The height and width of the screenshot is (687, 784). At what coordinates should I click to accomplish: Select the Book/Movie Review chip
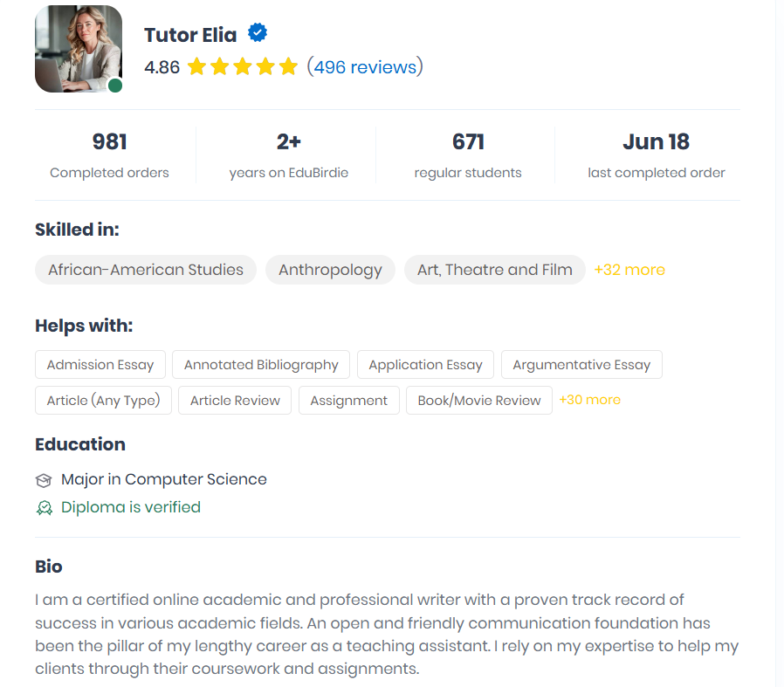point(479,400)
